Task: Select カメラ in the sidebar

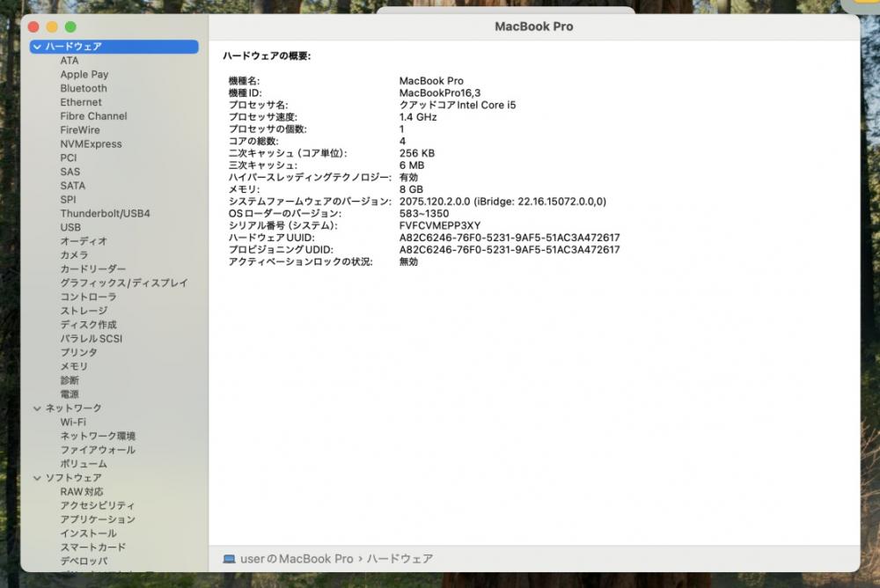Action: pyautogui.click(x=74, y=255)
